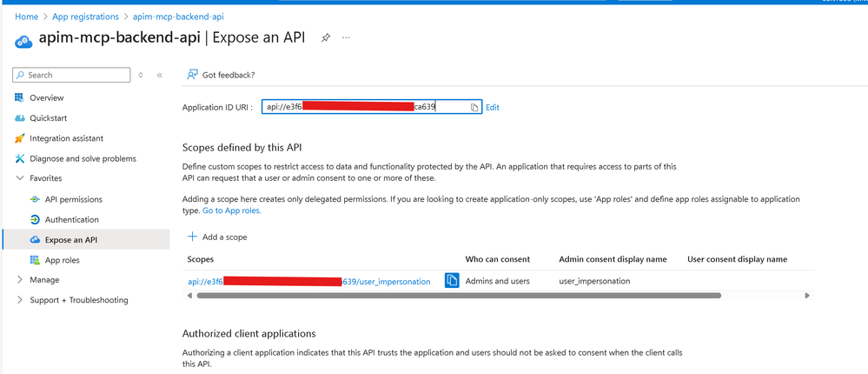
Task: Pin the Expose an API blade
Action: coord(326,38)
